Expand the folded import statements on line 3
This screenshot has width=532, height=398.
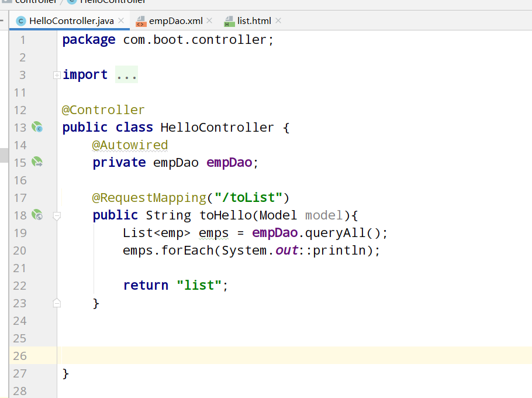(57, 75)
